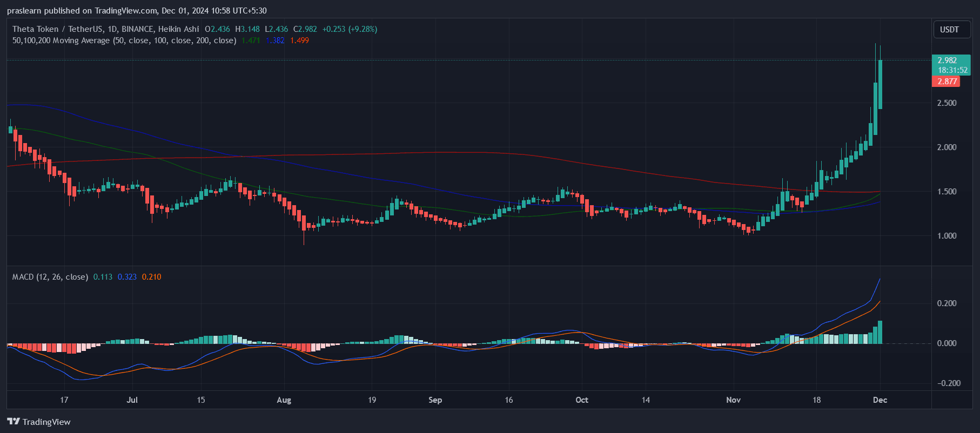Click the 1.000 price axis level
Screen dimensions: 980x433
[947, 236]
